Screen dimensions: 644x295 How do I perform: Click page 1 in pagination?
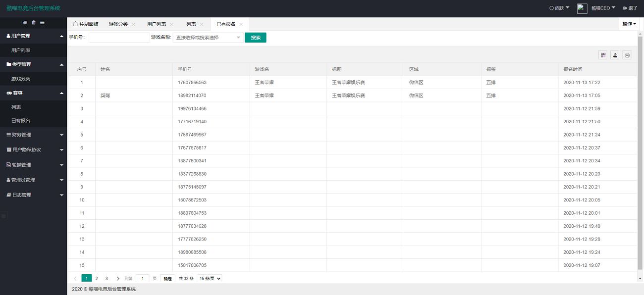point(87,279)
